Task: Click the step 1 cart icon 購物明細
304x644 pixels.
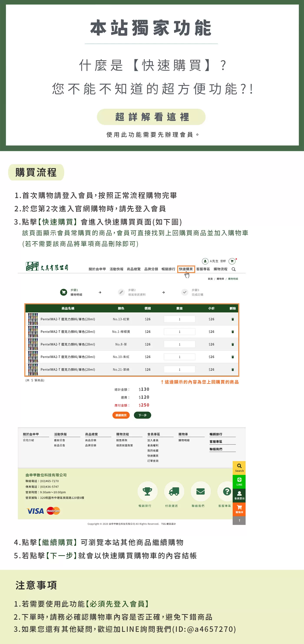Action: point(64,292)
